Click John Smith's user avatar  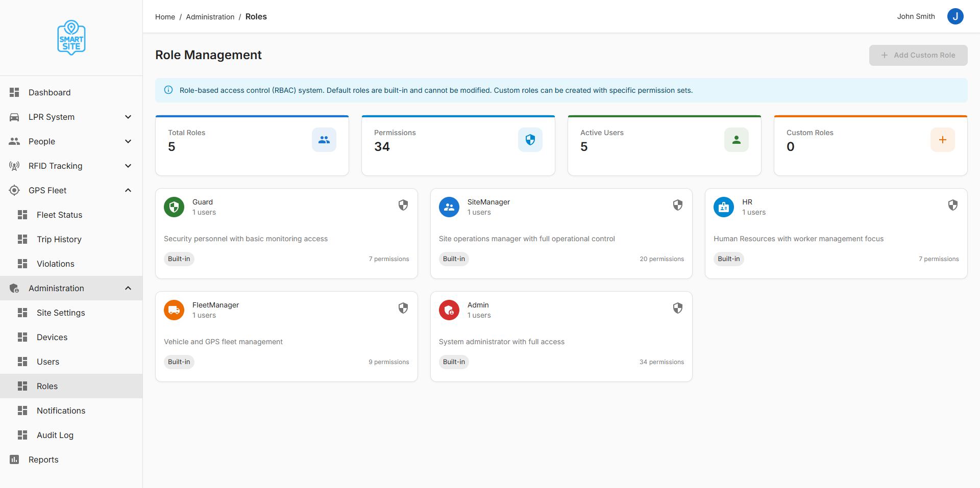point(955,16)
